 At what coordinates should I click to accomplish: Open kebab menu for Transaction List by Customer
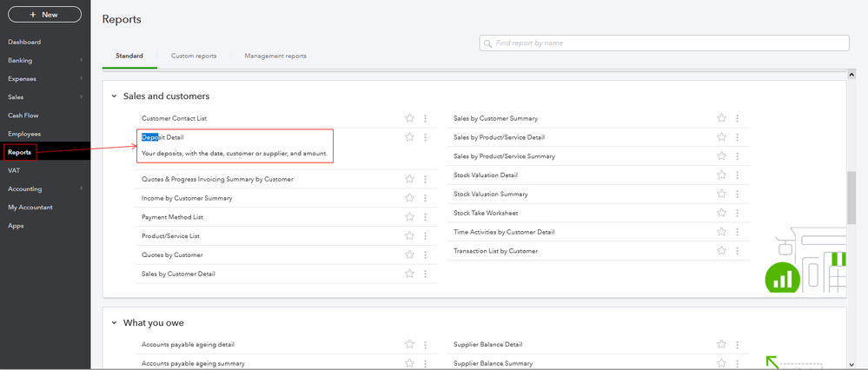737,251
